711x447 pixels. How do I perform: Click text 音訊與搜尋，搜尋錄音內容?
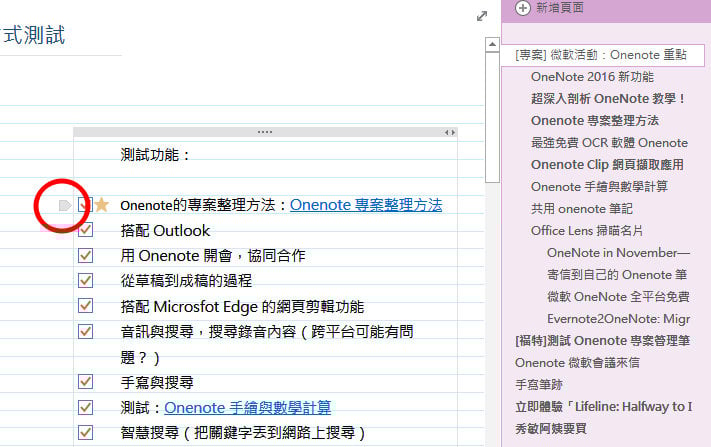pos(208,332)
